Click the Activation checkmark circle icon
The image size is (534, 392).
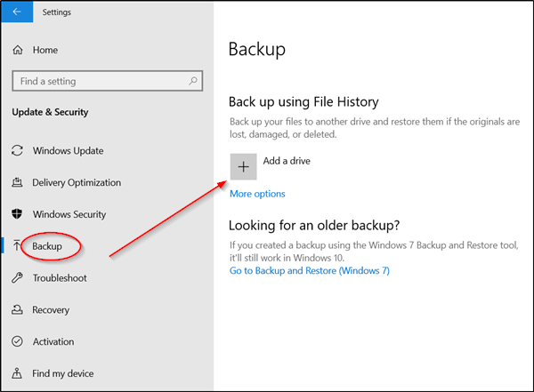pyautogui.click(x=18, y=341)
